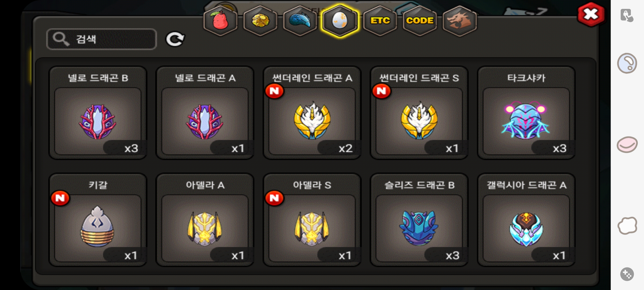Click the 검색 search field

pos(102,39)
